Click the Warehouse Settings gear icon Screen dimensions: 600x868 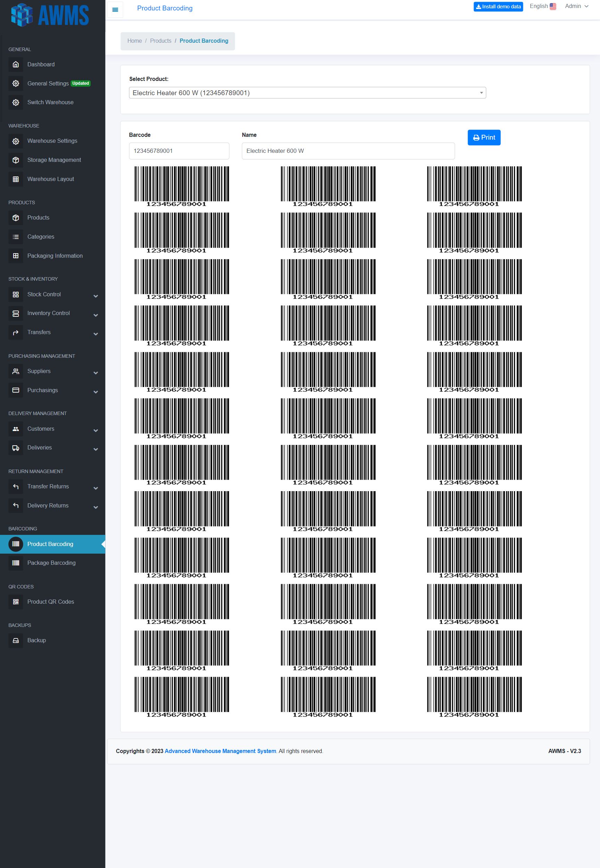16,141
